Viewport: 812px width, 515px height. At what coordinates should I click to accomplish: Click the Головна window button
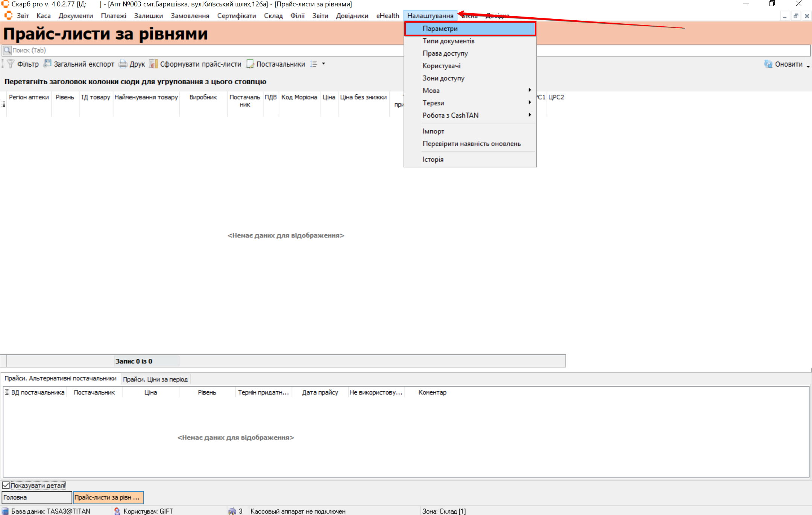[x=36, y=497]
